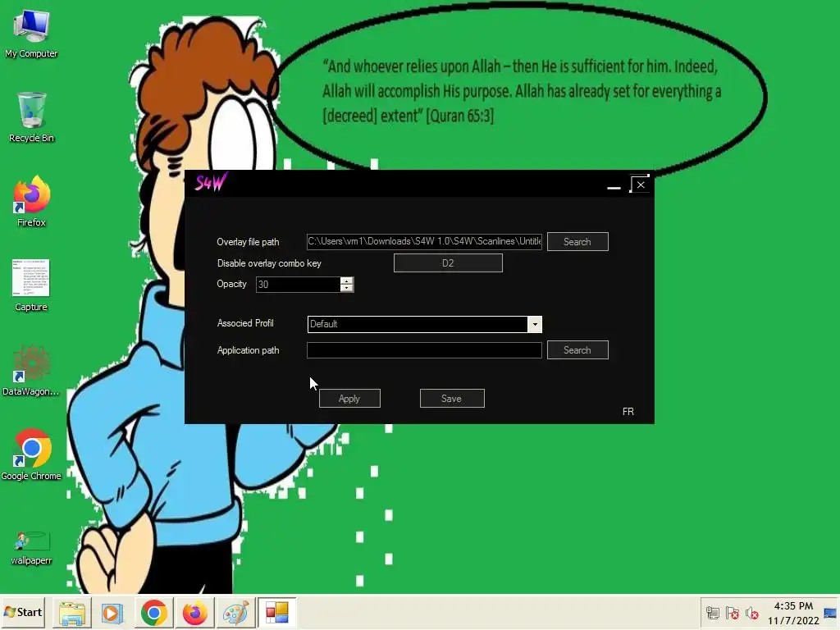Click the empty Application path field
The image size is (840, 630).
[x=424, y=349]
